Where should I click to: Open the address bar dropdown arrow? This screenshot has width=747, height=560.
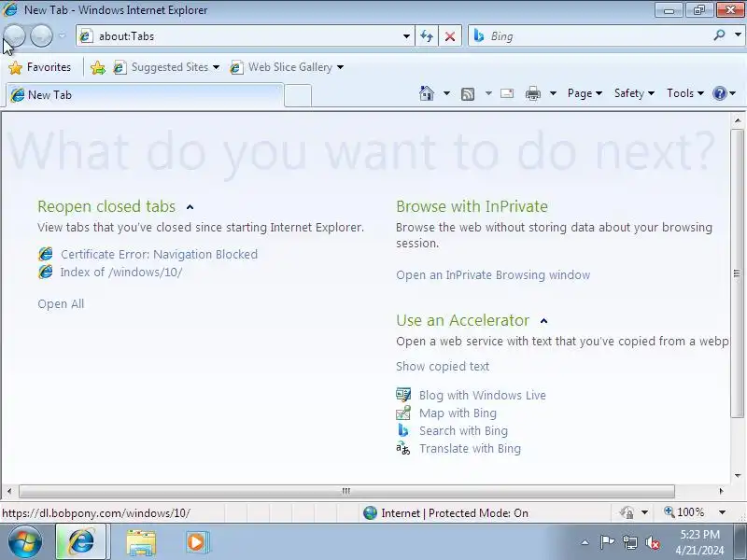(x=406, y=36)
